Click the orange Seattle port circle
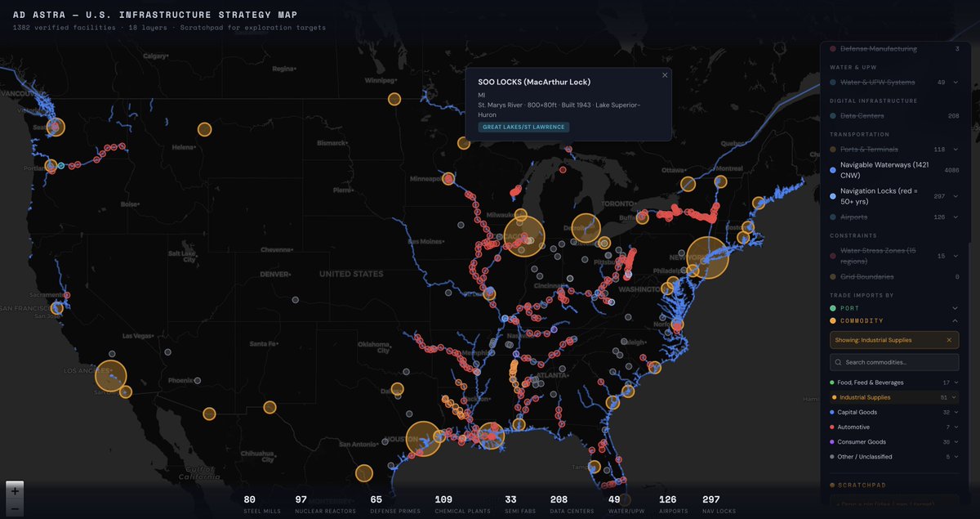 point(56,127)
